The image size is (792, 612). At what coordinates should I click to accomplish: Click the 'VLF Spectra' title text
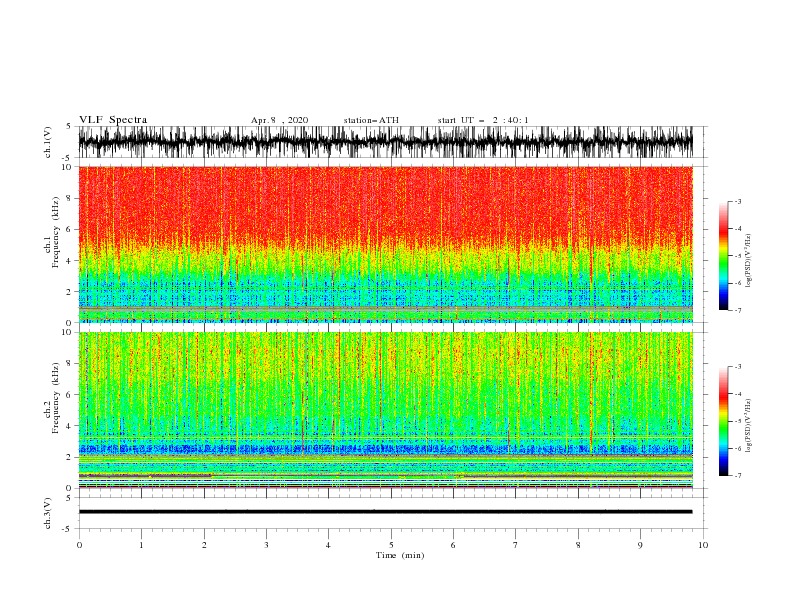pos(113,120)
